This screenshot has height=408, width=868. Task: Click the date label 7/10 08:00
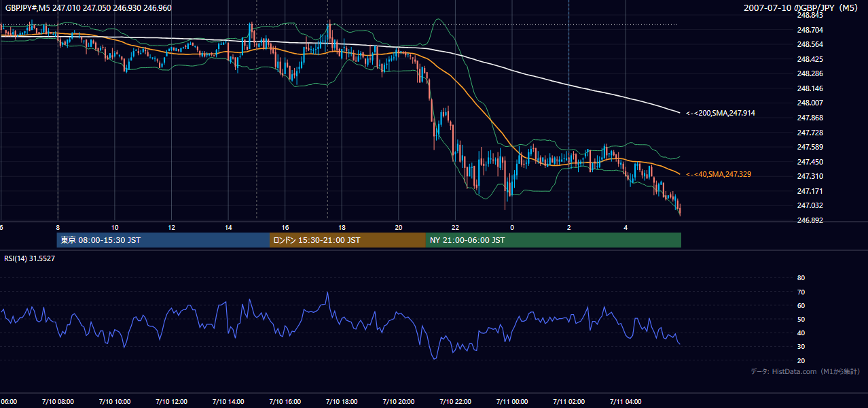57,402
